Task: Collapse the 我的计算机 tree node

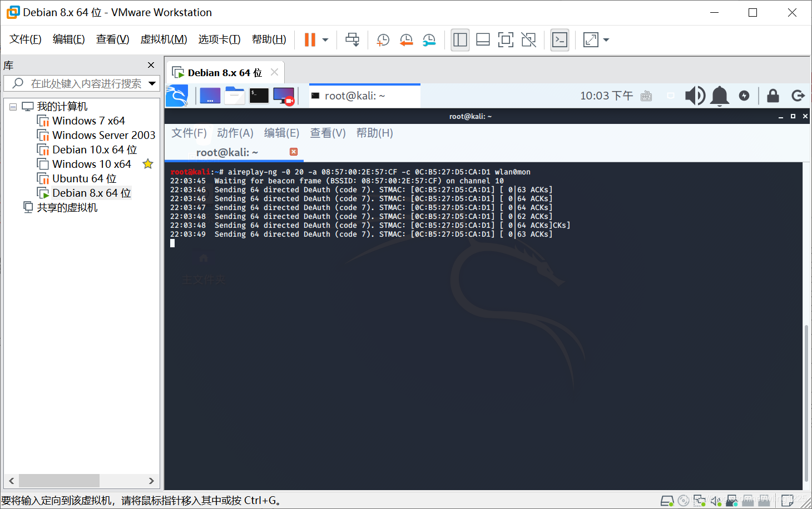Action: click(x=13, y=107)
